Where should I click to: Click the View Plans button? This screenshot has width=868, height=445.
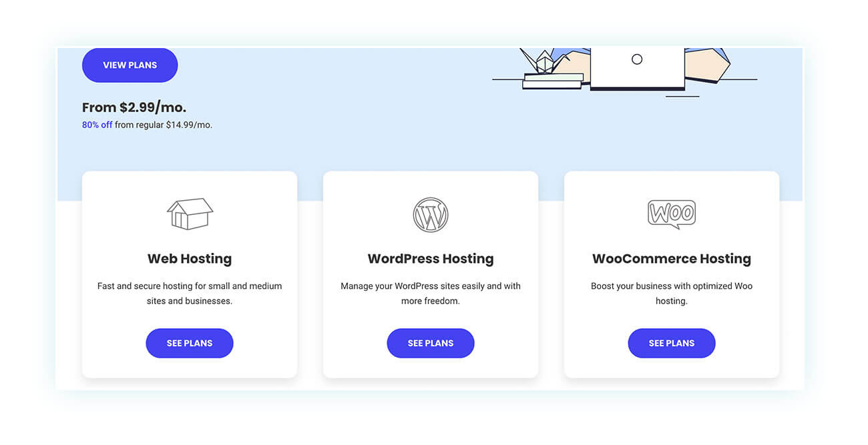130,65
